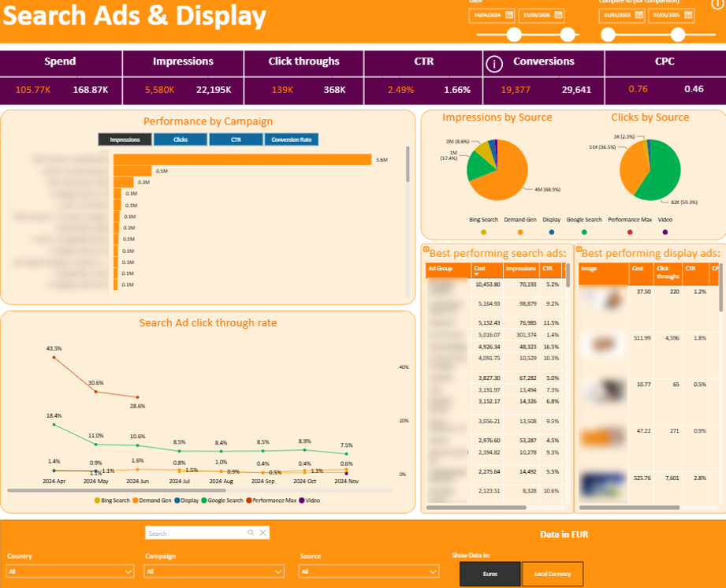726x588 pixels.
Task: Sort display ads by Image column
Action: [x=603, y=274]
